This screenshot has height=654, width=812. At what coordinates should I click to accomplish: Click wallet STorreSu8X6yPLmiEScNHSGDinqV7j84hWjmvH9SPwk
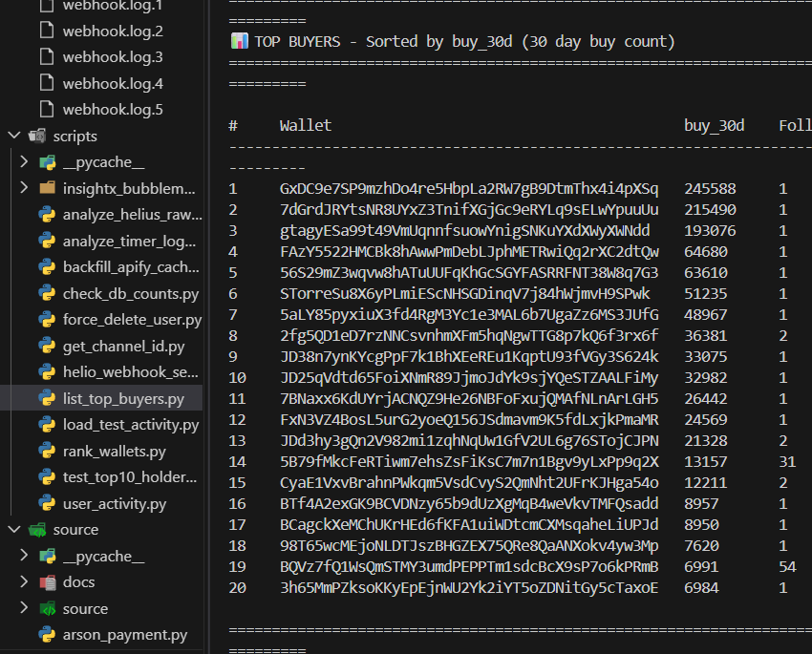[x=465, y=294]
